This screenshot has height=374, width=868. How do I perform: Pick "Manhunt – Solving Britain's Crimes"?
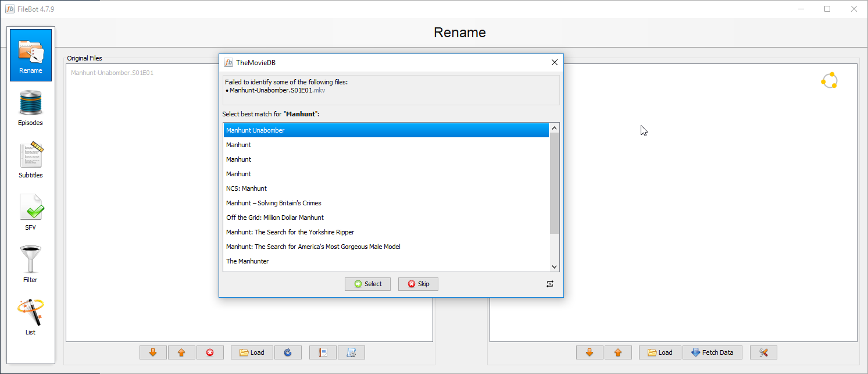point(386,203)
